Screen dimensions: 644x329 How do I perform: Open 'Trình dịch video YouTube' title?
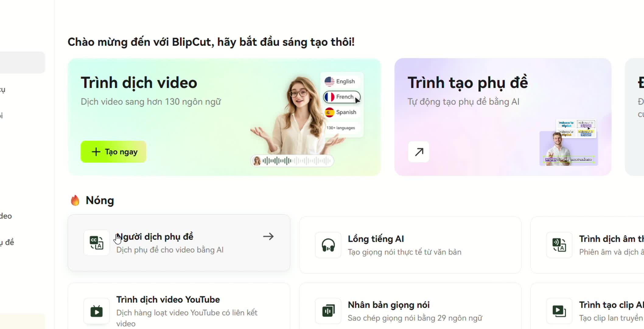point(168,299)
